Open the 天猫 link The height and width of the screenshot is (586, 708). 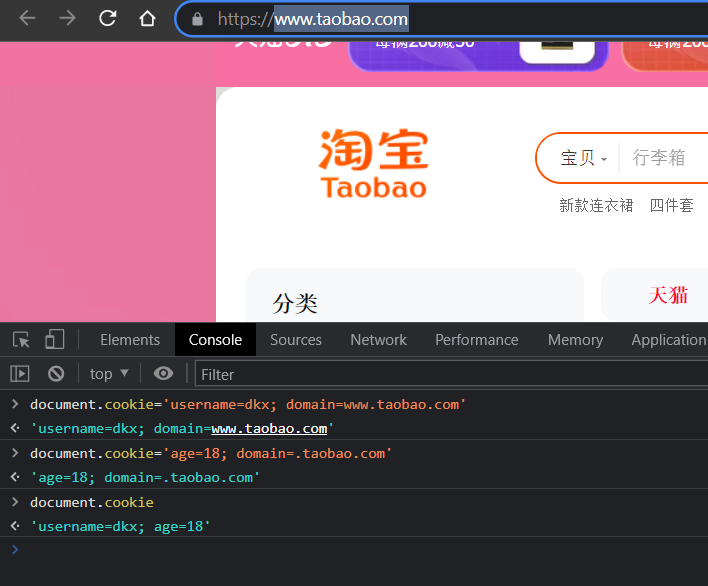tap(668, 295)
